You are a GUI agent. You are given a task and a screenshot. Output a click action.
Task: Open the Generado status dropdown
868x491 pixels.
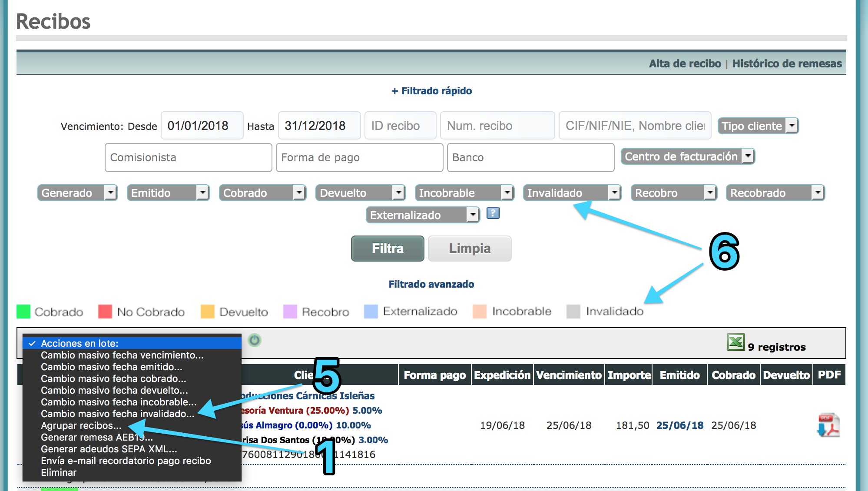point(77,193)
